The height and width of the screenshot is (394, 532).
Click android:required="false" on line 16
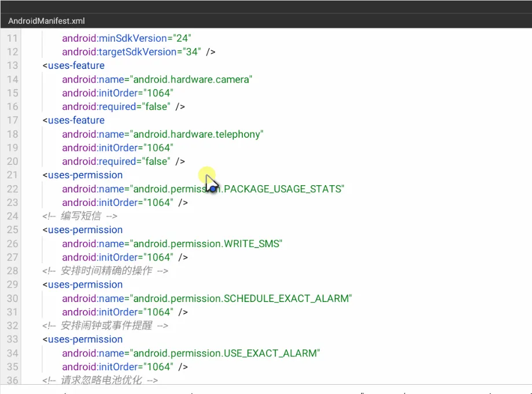116,106
